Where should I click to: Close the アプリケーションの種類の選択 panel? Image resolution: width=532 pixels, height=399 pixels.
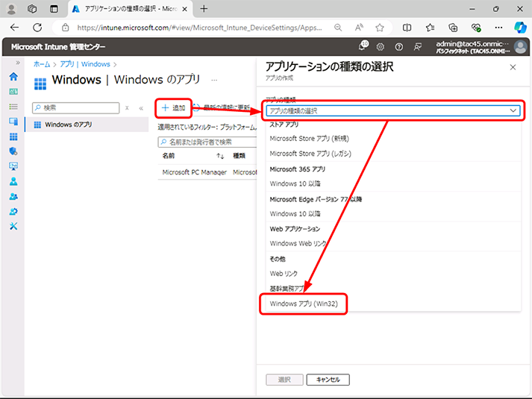click(x=513, y=67)
